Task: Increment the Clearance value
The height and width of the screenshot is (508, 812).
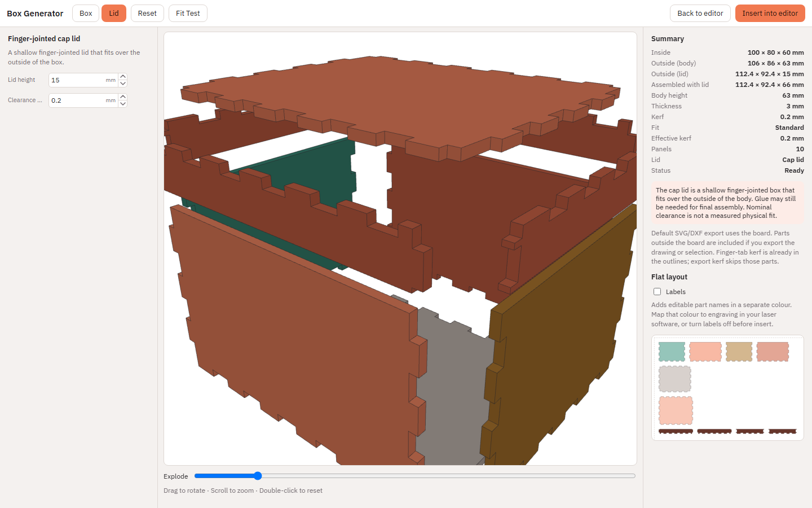Action: pos(123,97)
